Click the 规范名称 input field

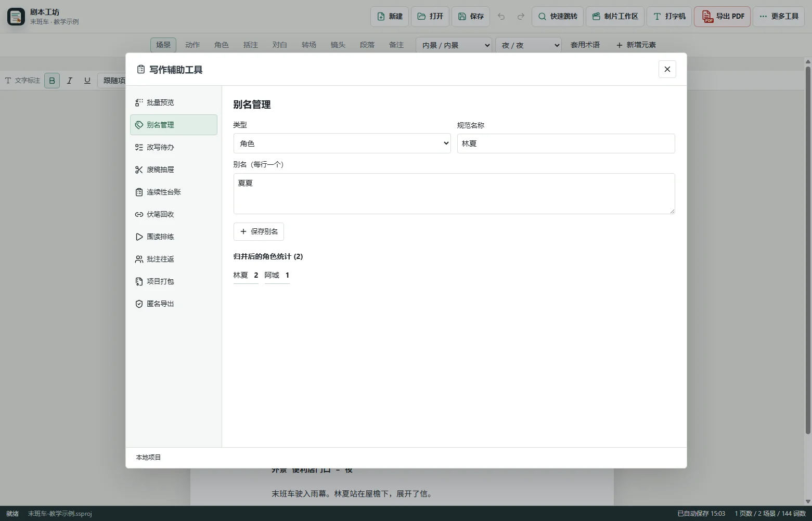pos(566,144)
